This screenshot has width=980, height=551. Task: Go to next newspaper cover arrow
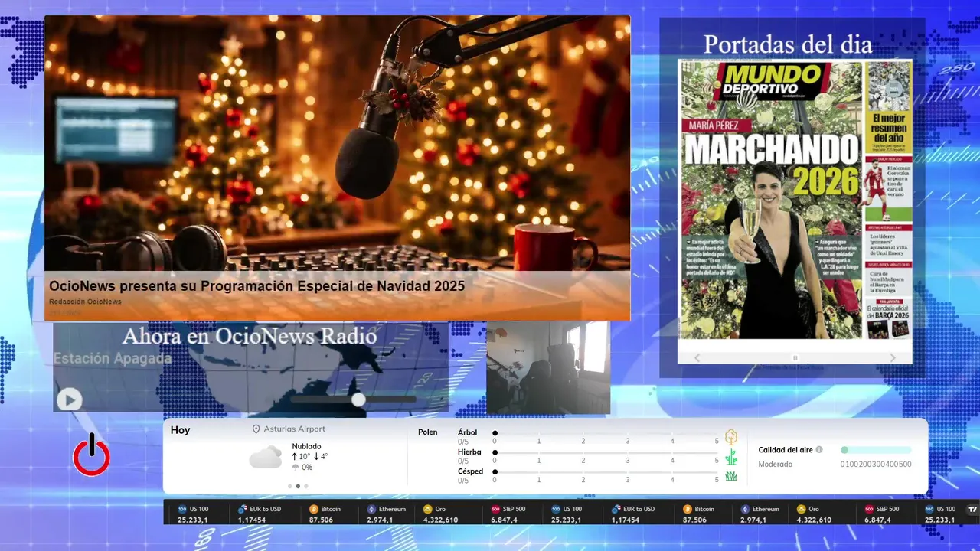click(x=893, y=357)
